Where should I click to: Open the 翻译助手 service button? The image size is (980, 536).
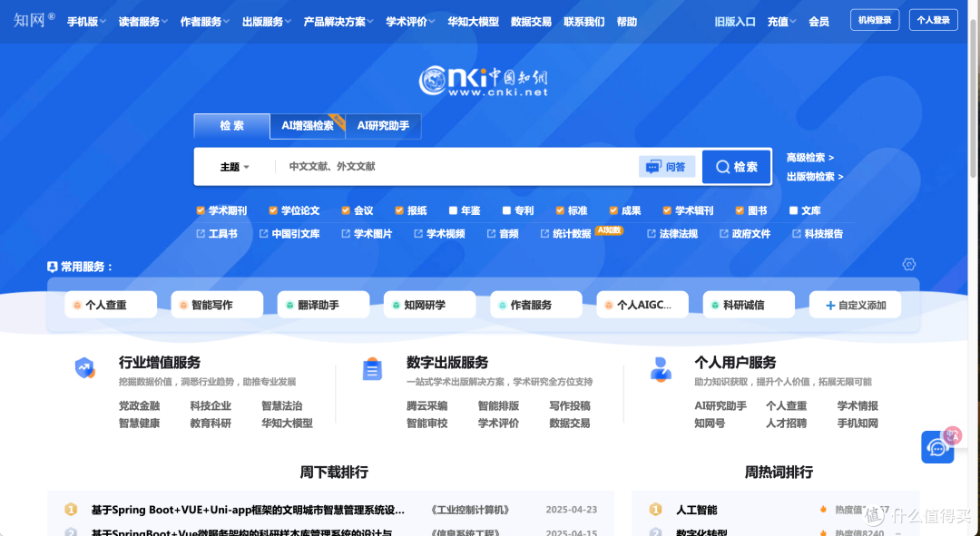click(323, 305)
